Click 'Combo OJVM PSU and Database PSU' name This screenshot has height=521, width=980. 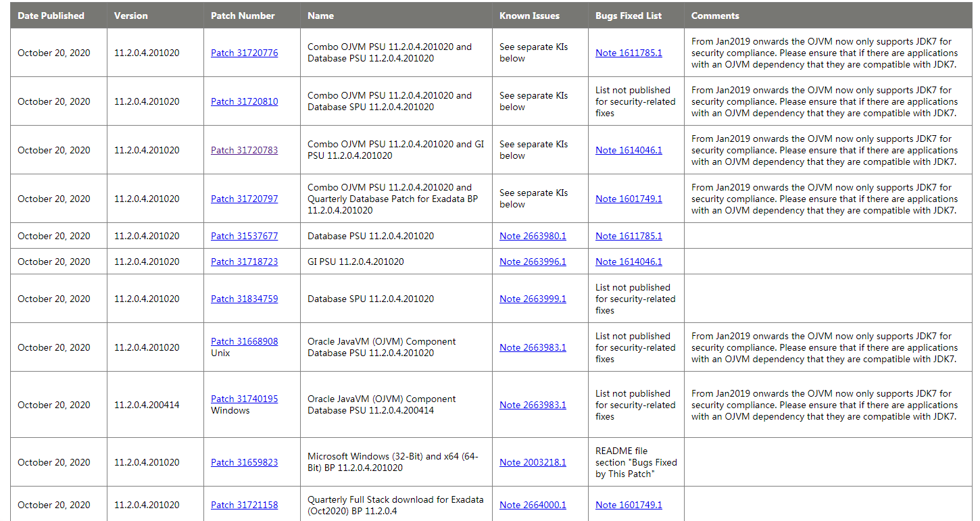389,53
